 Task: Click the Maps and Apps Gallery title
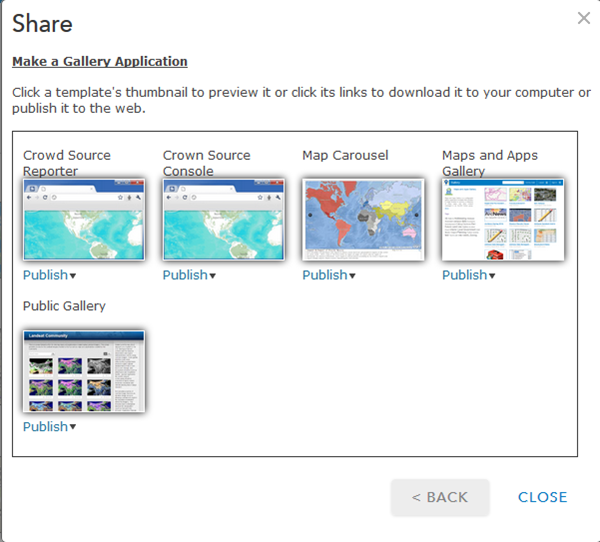(x=490, y=162)
